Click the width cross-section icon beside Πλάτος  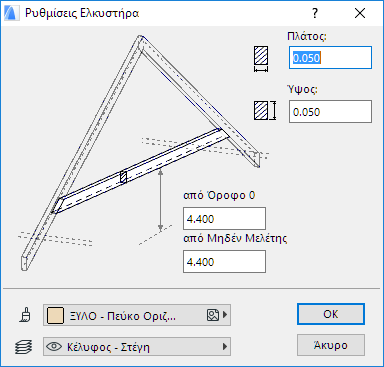[261, 59]
